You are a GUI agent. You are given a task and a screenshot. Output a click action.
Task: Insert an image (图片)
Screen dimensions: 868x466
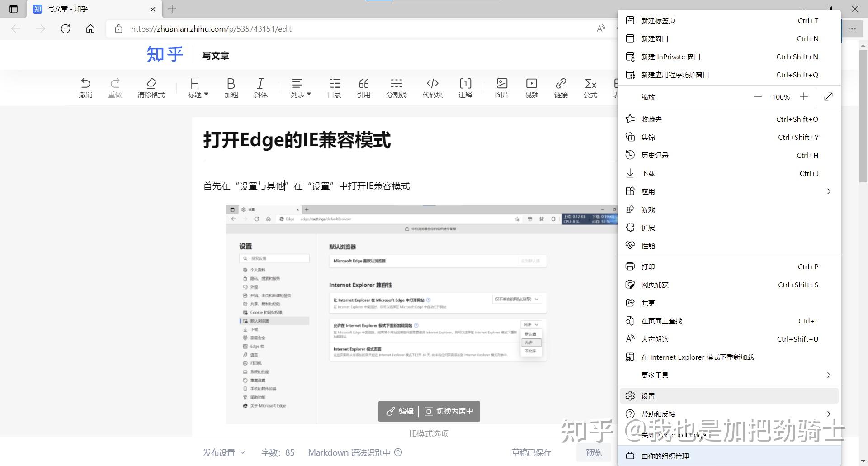click(x=502, y=88)
